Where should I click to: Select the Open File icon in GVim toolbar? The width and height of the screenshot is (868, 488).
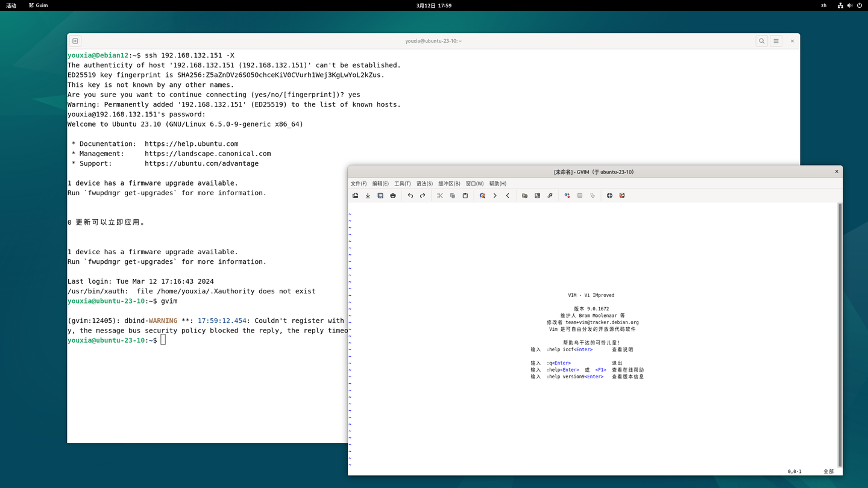[355, 195]
